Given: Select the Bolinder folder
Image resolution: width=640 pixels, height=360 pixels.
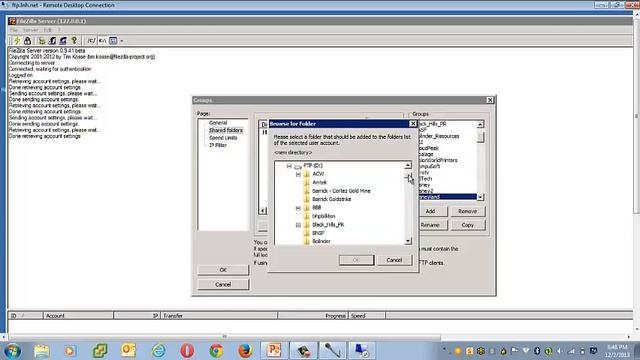Looking at the screenshot, I should point(321,241).
